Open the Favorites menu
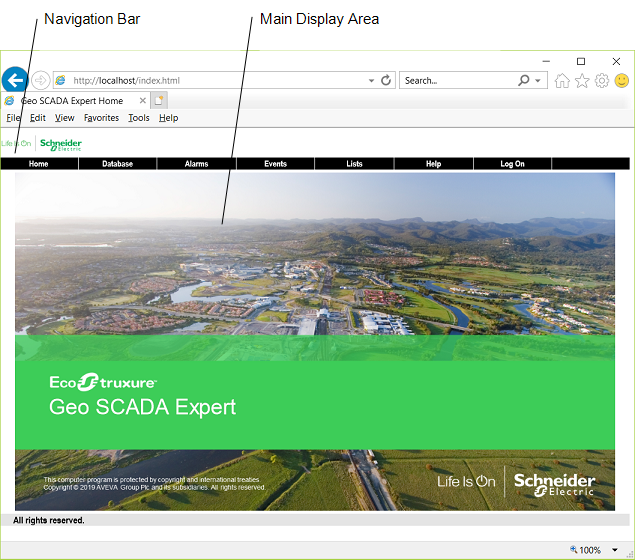This screenshot has height=560, width=635. point(101,118)
